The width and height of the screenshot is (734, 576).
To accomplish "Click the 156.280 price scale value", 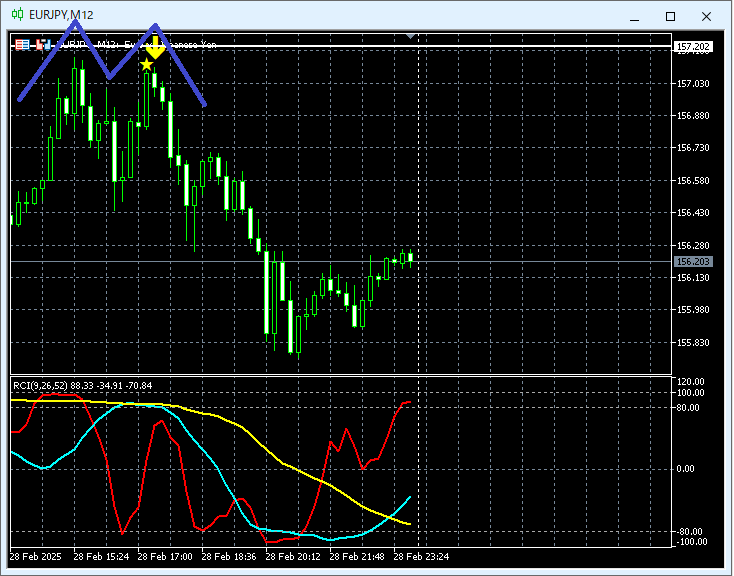I will (x=693, y=245).
